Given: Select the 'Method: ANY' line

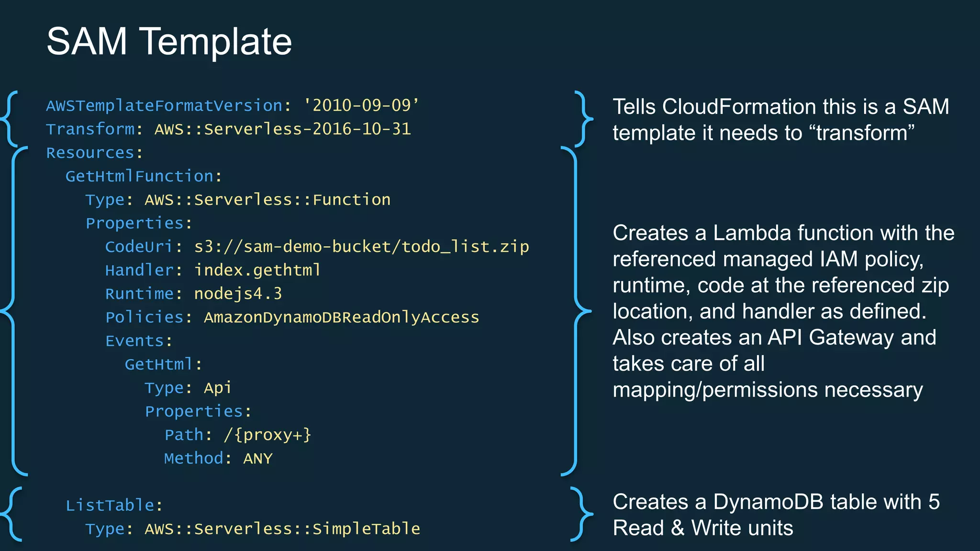Looking at the screenshot, I should [x=218, y=459].
